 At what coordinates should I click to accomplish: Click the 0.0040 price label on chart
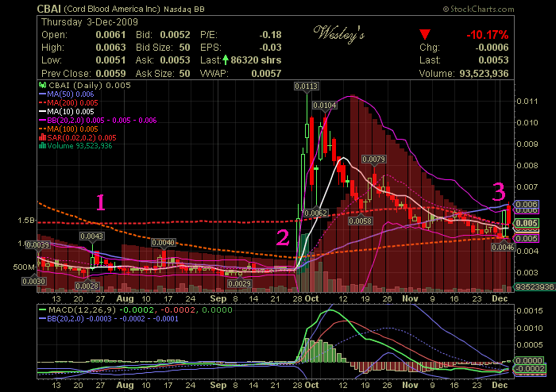(163, 243)
